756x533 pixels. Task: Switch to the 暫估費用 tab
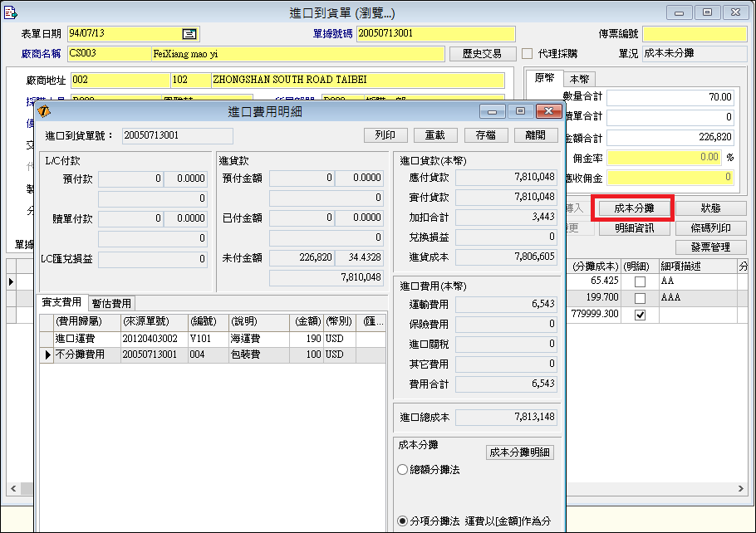coord(111,304)
